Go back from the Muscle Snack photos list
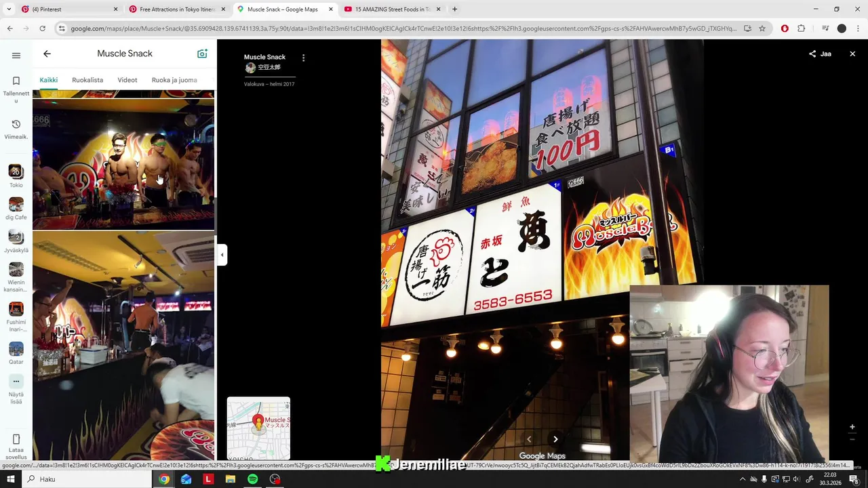This screenshot has height=488, width=868. pyautogui.click(x=47, y=54)
